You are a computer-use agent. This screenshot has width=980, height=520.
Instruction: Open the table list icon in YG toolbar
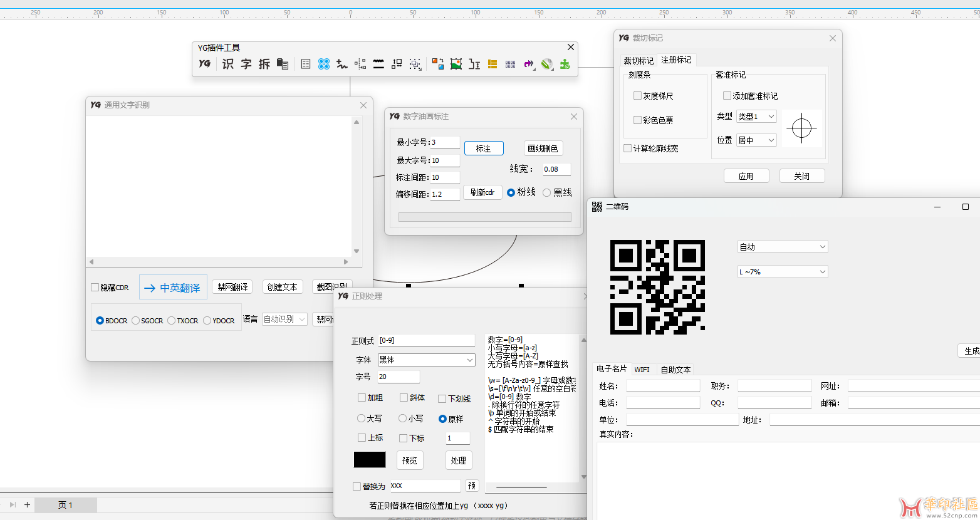point(306,64)
